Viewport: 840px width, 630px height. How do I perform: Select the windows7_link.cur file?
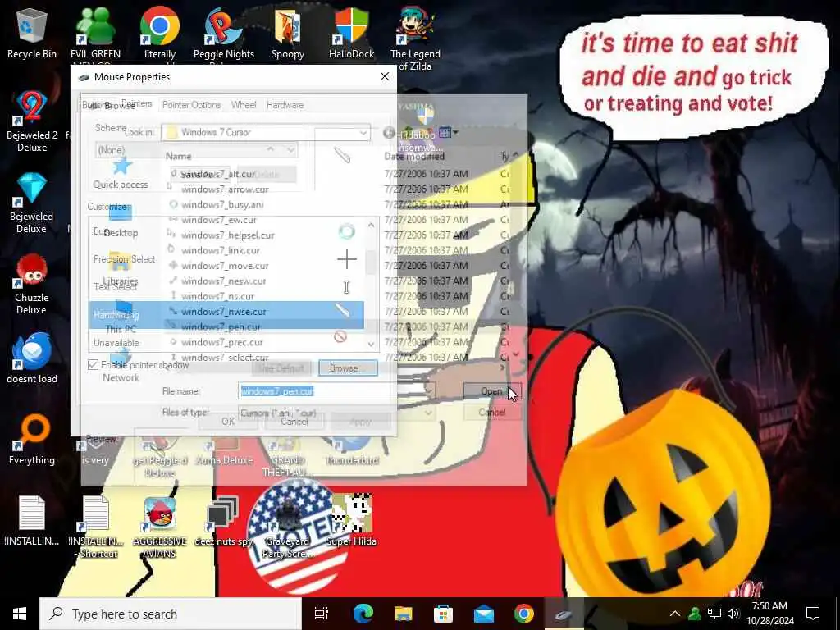[x=220, y=250]
